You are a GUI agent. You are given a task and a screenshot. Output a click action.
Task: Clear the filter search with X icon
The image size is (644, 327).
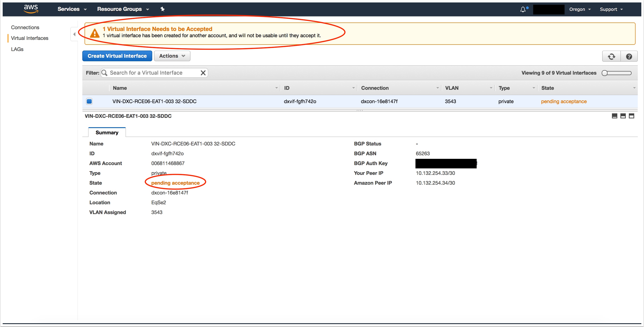[x=203, y=73]
